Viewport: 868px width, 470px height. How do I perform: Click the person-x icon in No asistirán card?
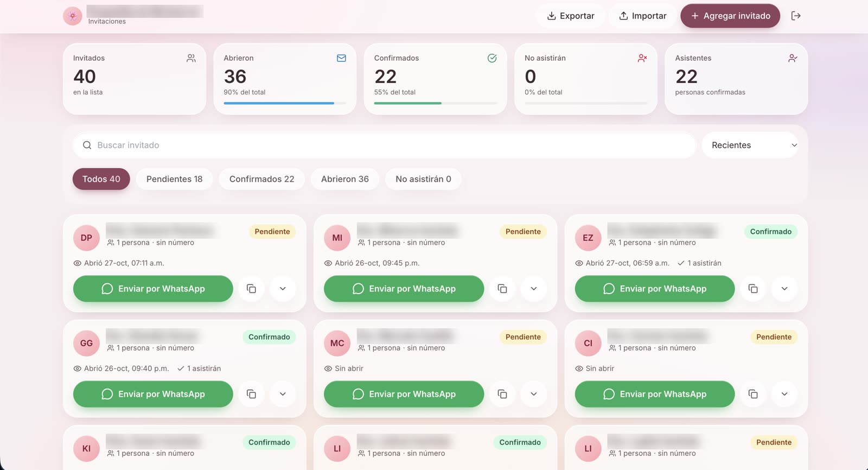642,58
